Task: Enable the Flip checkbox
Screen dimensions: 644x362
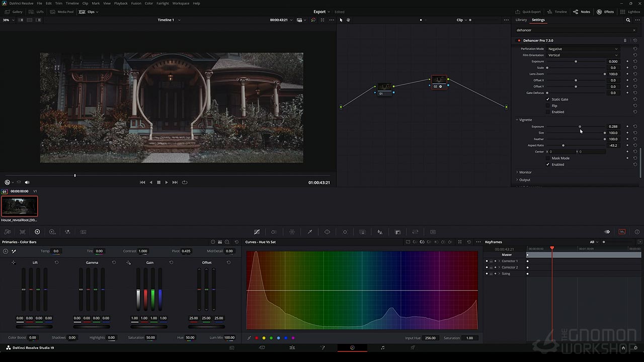Action: click(548, 106)
